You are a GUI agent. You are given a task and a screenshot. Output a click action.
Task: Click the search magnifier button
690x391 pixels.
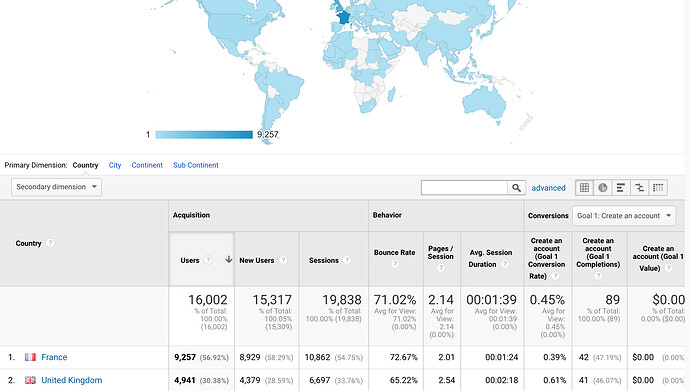(x=517, y=188)
